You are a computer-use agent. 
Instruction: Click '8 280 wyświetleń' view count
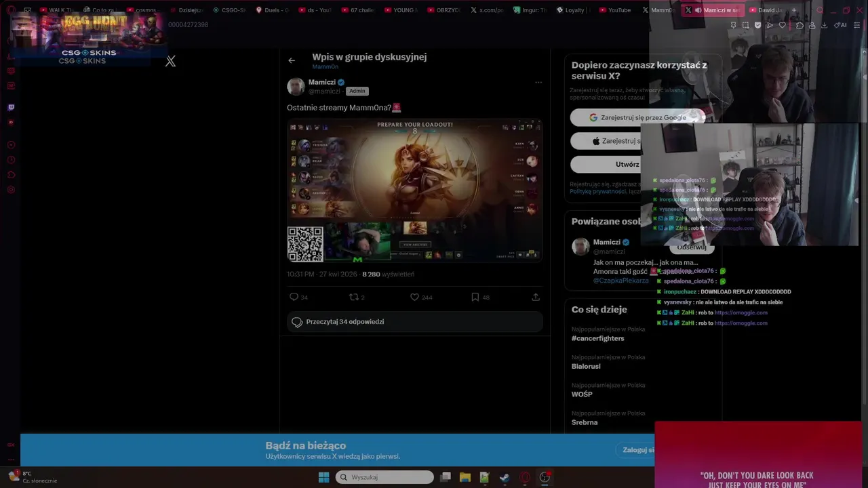click(x=388, y=274)
